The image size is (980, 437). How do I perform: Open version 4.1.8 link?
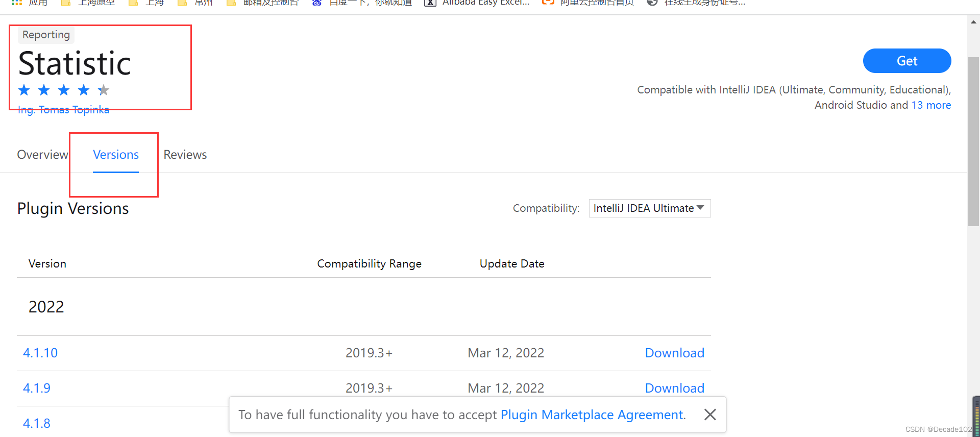point(37,423)
